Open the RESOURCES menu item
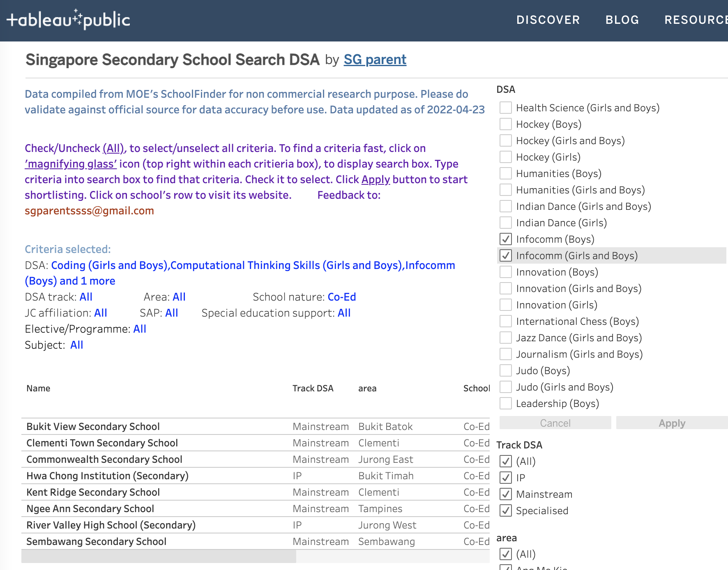 click(696, 20)
